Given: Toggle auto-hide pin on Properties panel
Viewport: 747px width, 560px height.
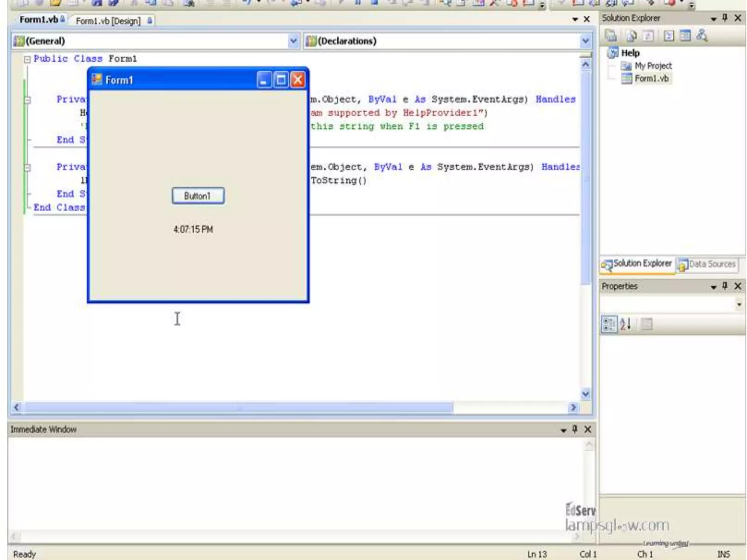Looking at the screenshot, I should coord(725,286).
